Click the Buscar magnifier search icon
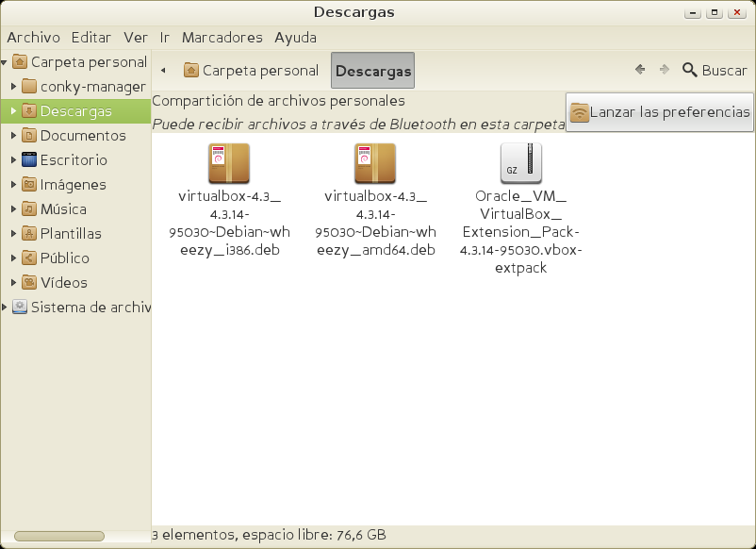Image resolution: width=756 pixels, height=549 pixels. click(690, 70)
